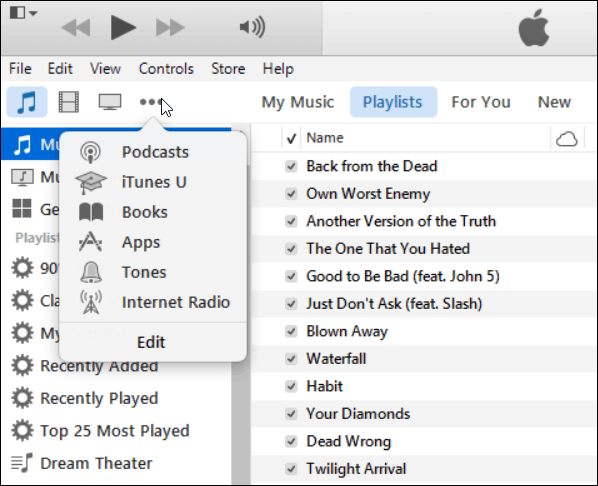Open the Controls menu
This screenshot has height=486, width=598.
tap(166, 69)
